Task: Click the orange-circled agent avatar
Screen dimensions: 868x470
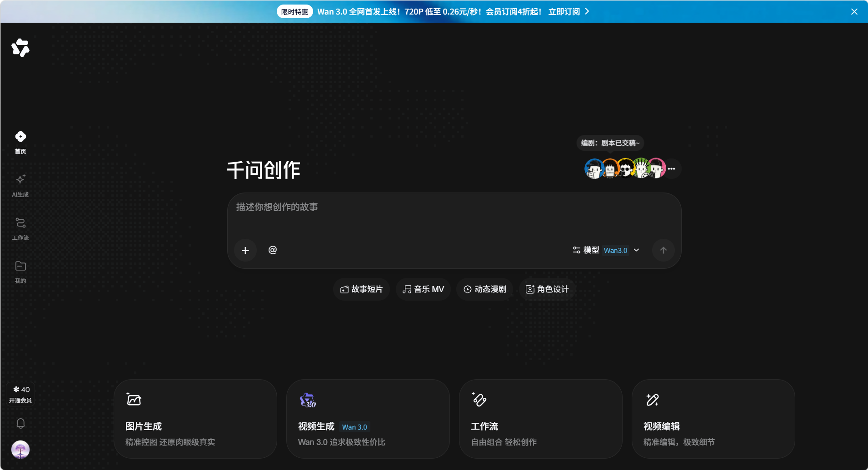Action: (x=610, y=168)
